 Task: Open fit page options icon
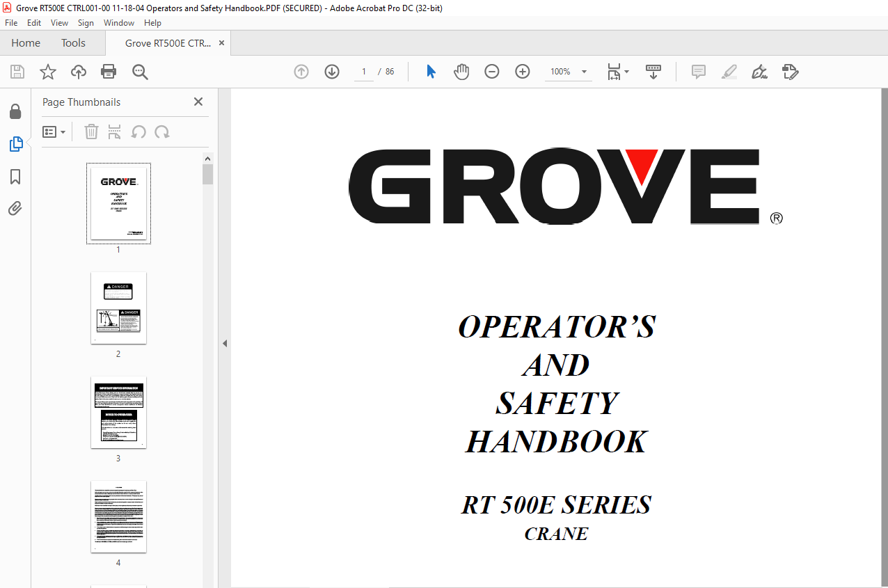coord(617,72)
